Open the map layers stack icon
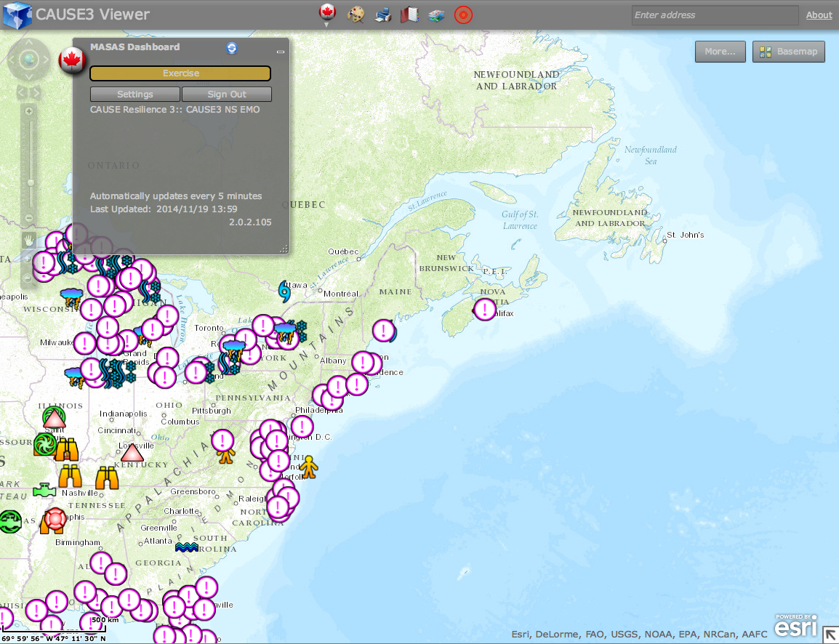Screen dimensions: 839x644 click(436, 15)
